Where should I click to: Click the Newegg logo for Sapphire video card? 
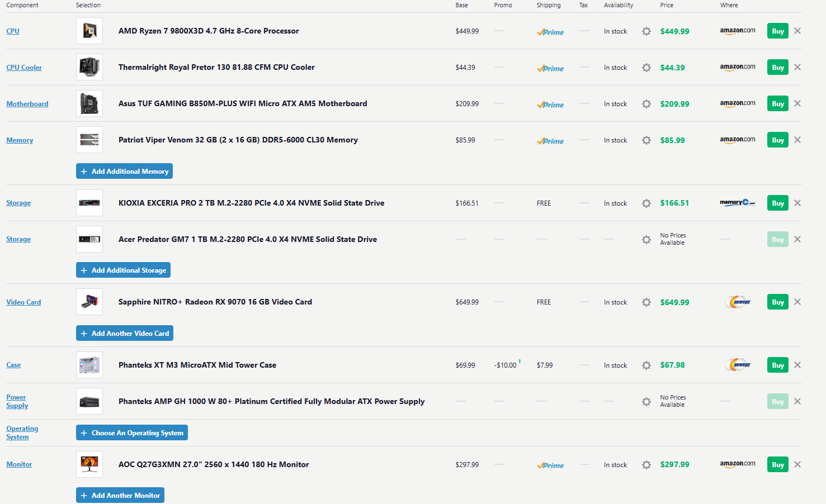coord(738,302)
